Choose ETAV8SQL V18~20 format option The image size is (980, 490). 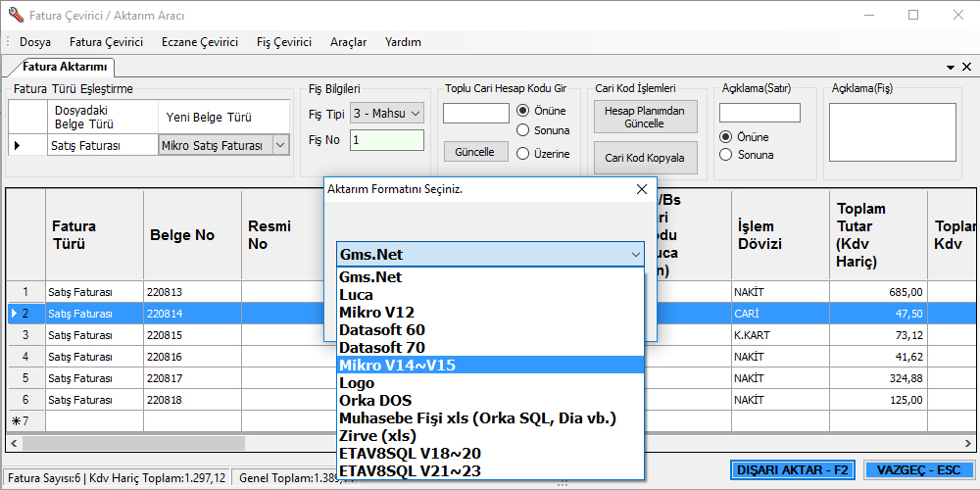(x=490, y=453)
